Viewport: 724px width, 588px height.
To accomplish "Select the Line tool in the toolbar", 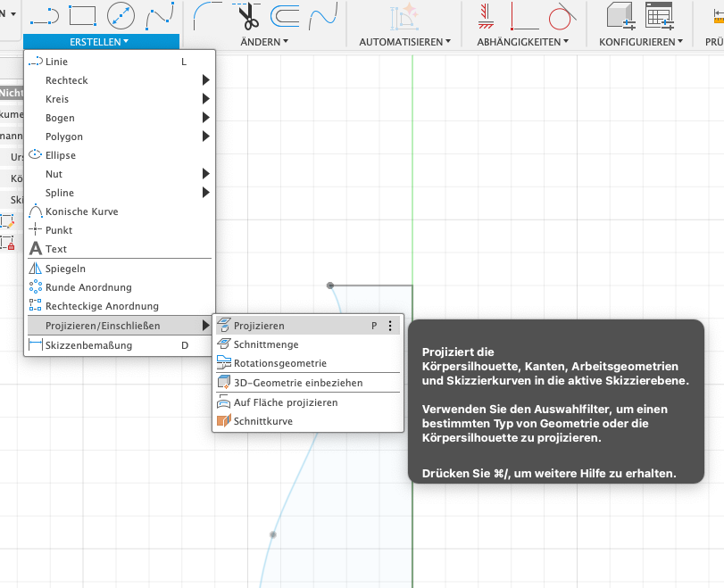I will click(44, 15).
